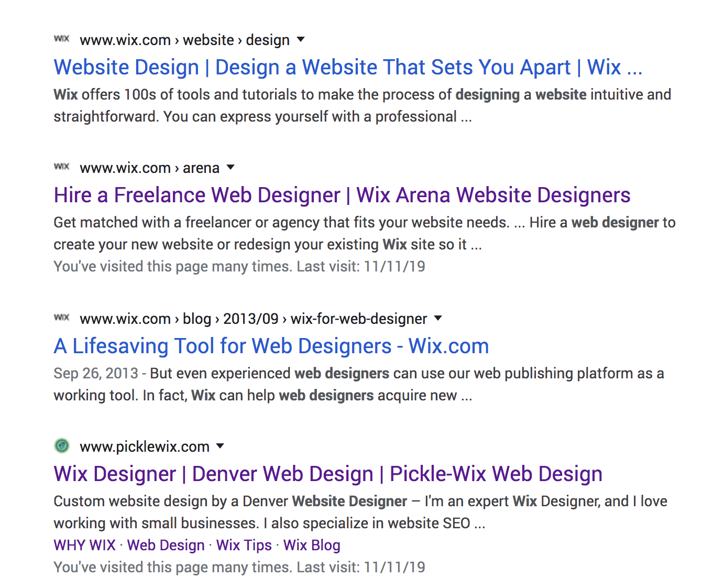Click URL text www.wix.com › website › design
Image resolution: width=724 pixels, height=588 pixels.
coord(184,40)
